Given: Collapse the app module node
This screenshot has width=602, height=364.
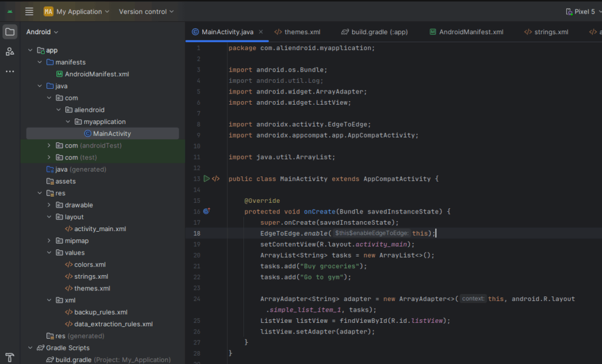Looking at the screenshot, I should pos(31,50).
